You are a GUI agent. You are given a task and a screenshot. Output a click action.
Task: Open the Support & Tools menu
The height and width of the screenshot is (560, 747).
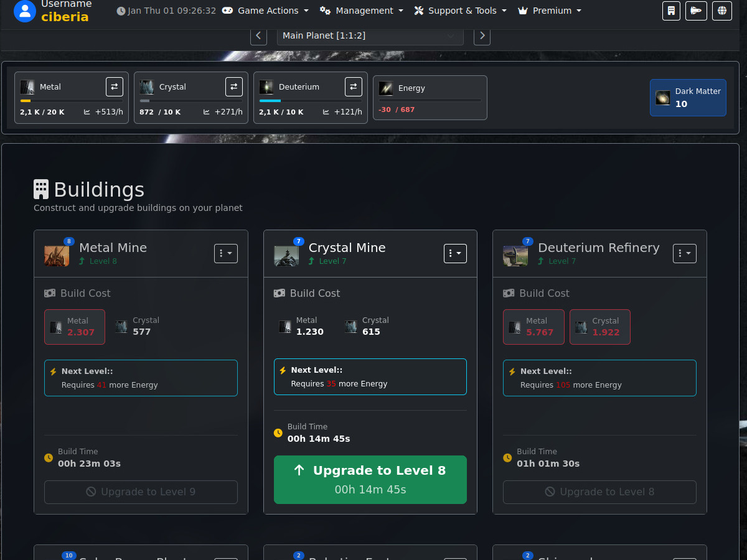[x=461, y=11]
